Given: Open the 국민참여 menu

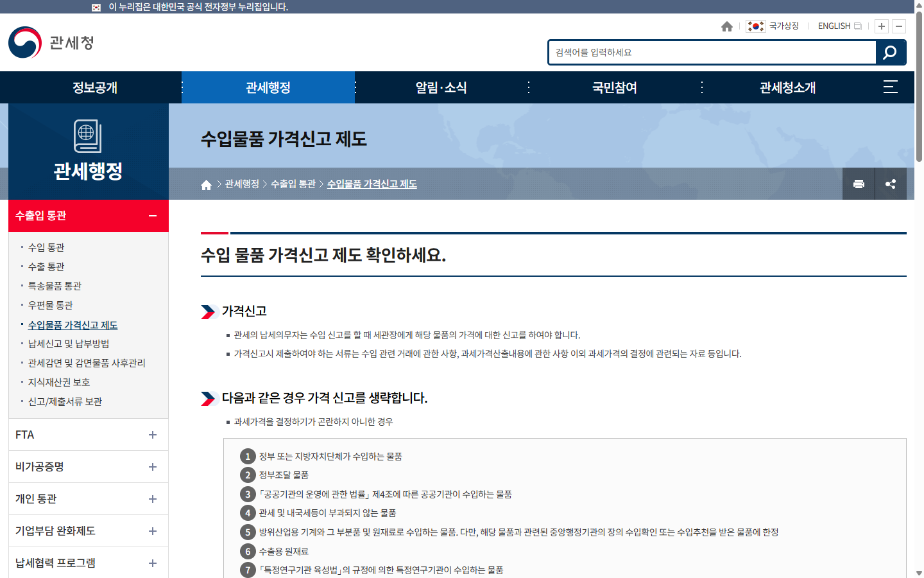Looking at the screenshot, I should click(x=615, y=87).
